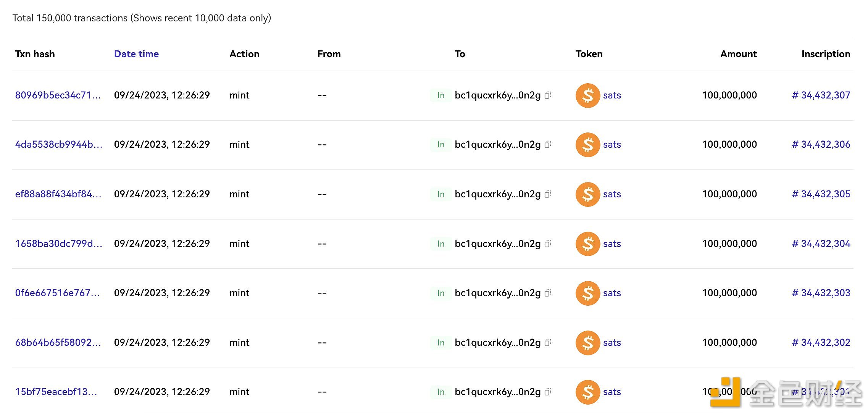Sort by the Date time column header
The width and height of the screenshot is (868, 413).
click(x=136, y=54)
